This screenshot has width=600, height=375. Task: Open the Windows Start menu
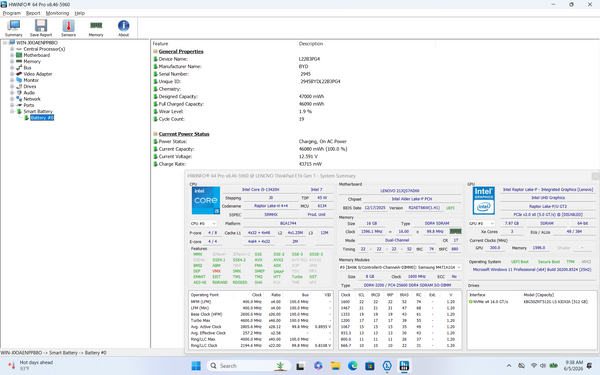point(196,366)
